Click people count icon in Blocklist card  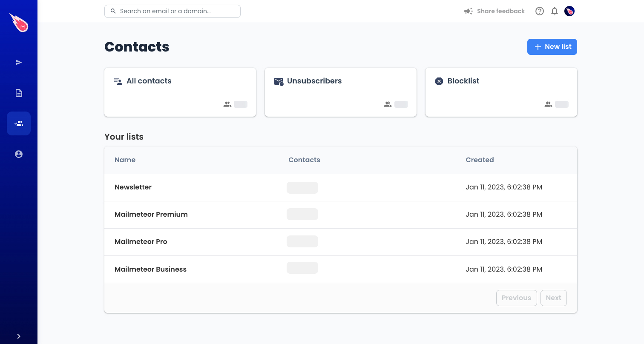point(549,104)
